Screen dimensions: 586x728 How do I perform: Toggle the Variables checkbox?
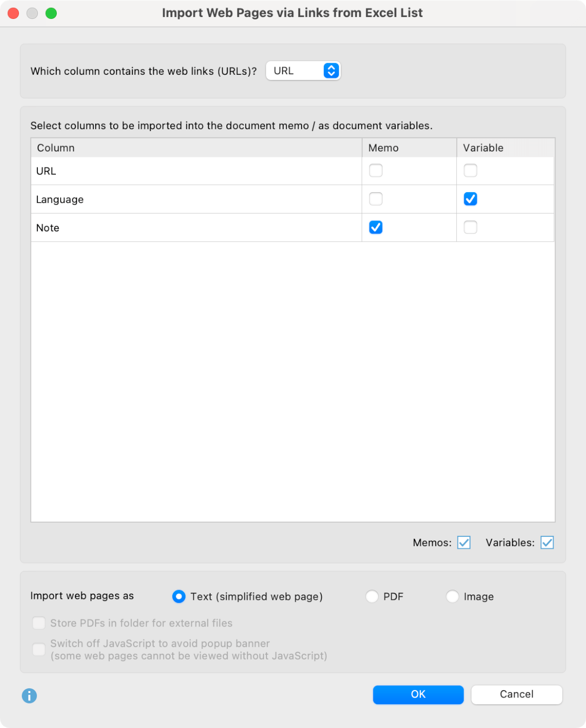point(547,543)
